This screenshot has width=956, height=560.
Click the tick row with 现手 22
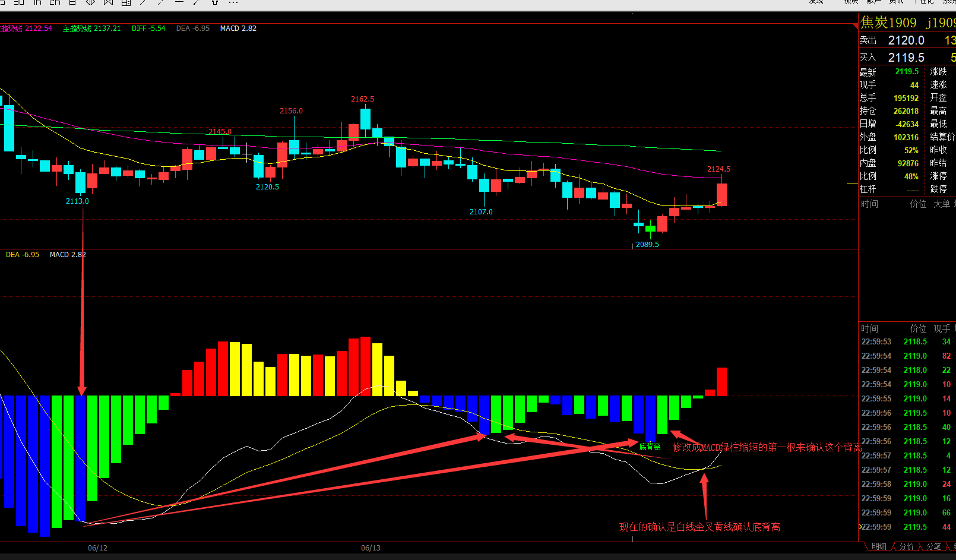click(x=907, y=371)
